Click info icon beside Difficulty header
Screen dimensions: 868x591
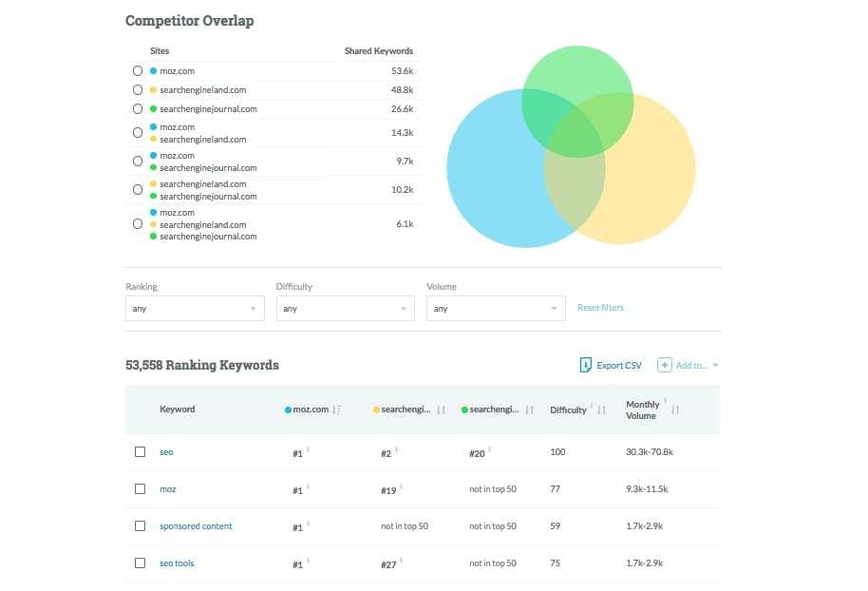tap(592, 406)
